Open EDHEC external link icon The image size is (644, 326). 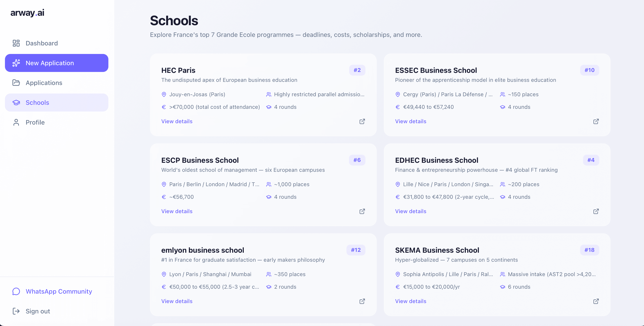pyautogui.click(x=596, y=211)
